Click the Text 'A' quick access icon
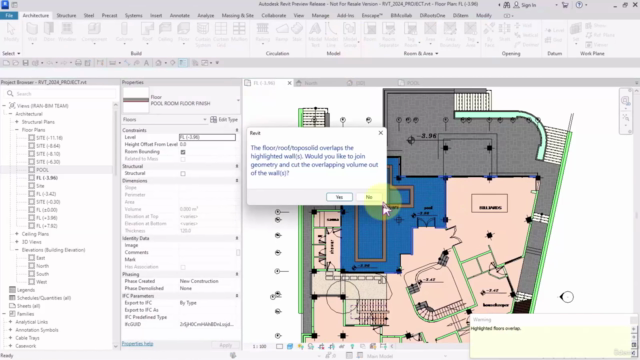The width and height of the screenshot is (640, 360). (x=146, y=63)
